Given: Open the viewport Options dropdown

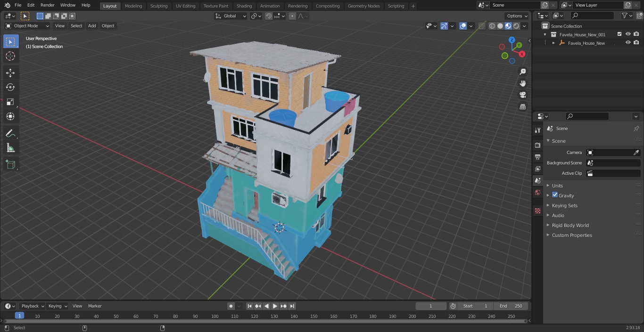Looking at the screenshot, I should 517,16.
